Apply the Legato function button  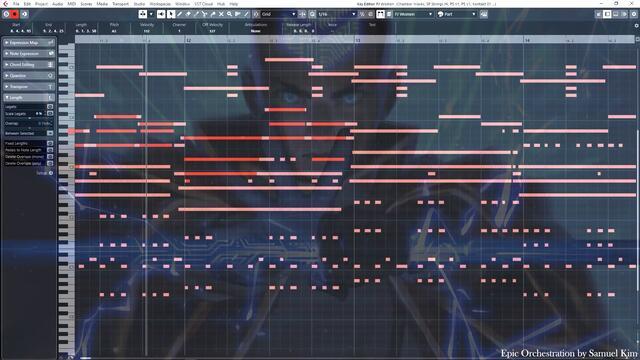(x=50, y=107)
